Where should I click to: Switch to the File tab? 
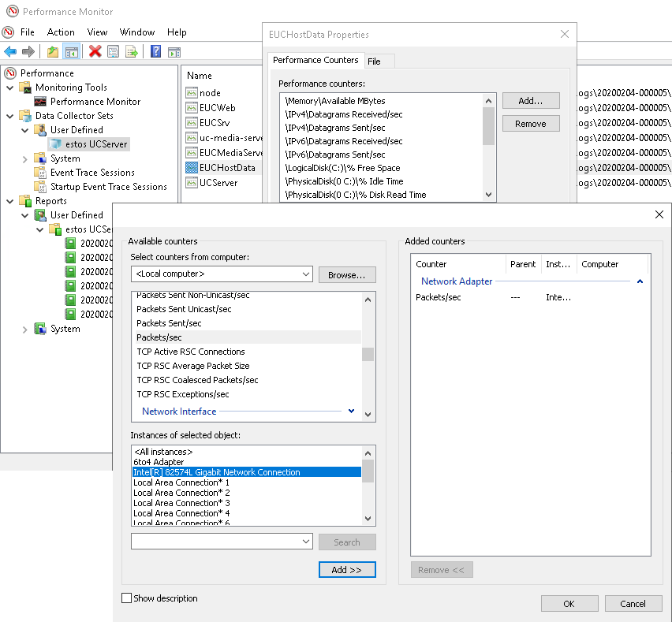374,61
